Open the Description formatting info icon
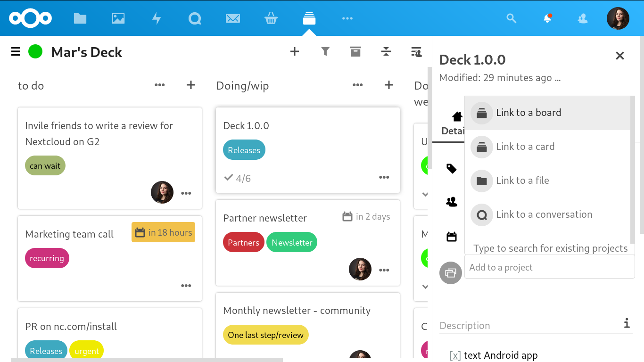The image size is (644, 362). click(627, 323)
